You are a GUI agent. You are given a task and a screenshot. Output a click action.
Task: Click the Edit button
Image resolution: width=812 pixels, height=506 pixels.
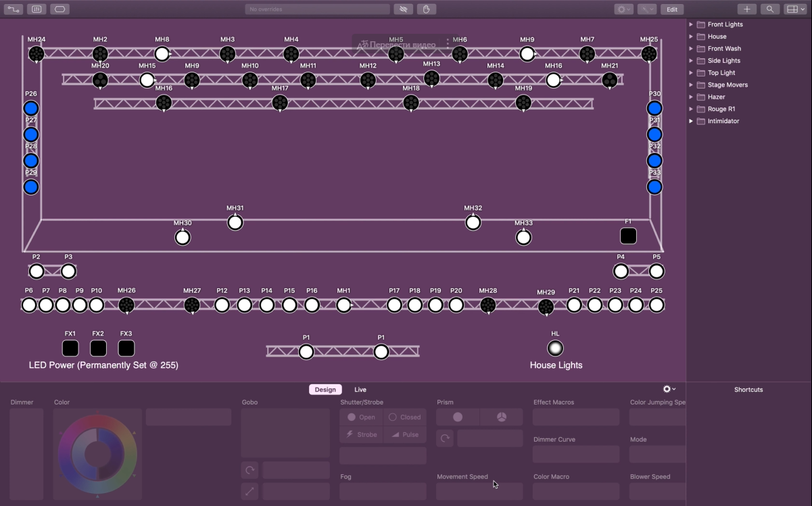671,9
